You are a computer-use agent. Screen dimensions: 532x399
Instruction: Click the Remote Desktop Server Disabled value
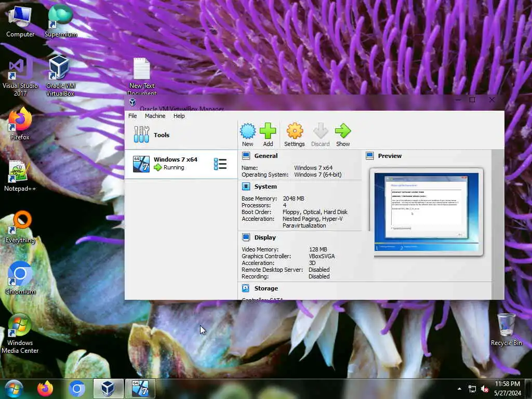[319, 270]
